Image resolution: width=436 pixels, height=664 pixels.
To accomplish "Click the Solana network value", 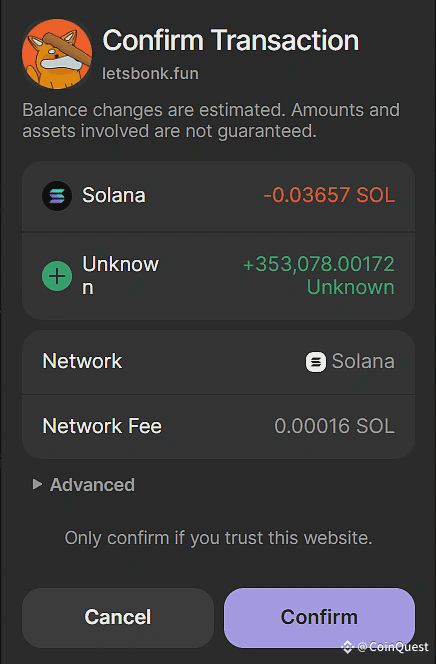I will click(363, 361).
